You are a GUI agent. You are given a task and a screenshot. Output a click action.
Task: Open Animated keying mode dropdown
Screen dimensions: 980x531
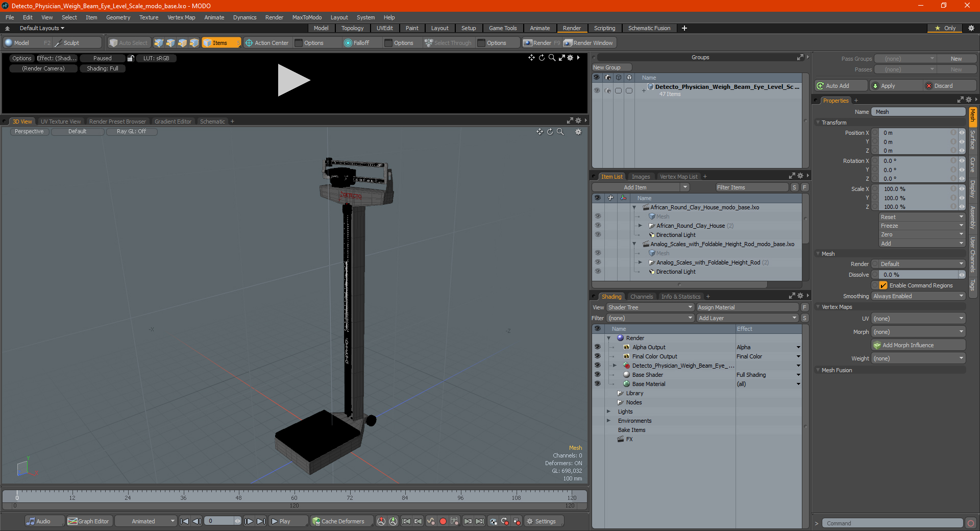(x=146, y=521)
